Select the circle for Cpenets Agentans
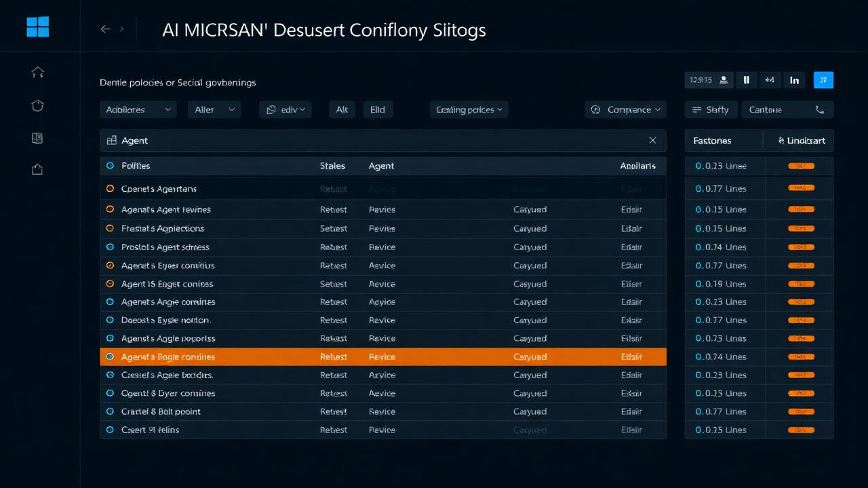This screenshot has width=868, height=488. point(110,188)
